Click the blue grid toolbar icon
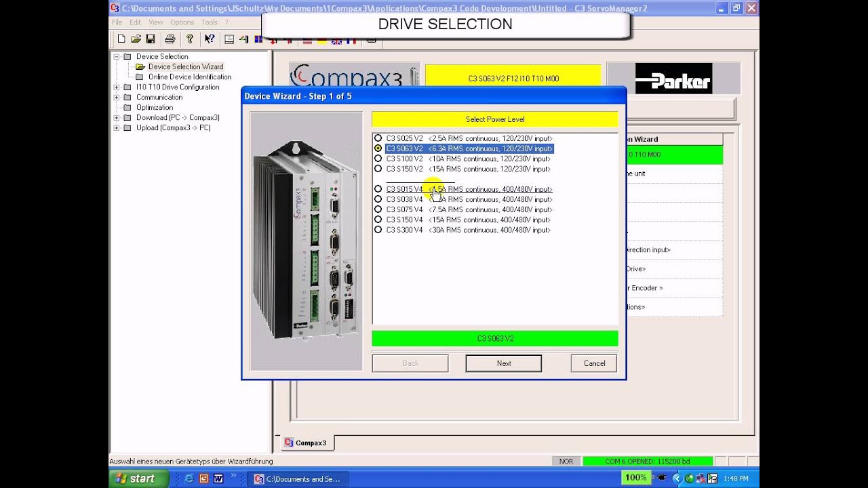Viewport: 868px width, 488px height. tap(258, 39)
